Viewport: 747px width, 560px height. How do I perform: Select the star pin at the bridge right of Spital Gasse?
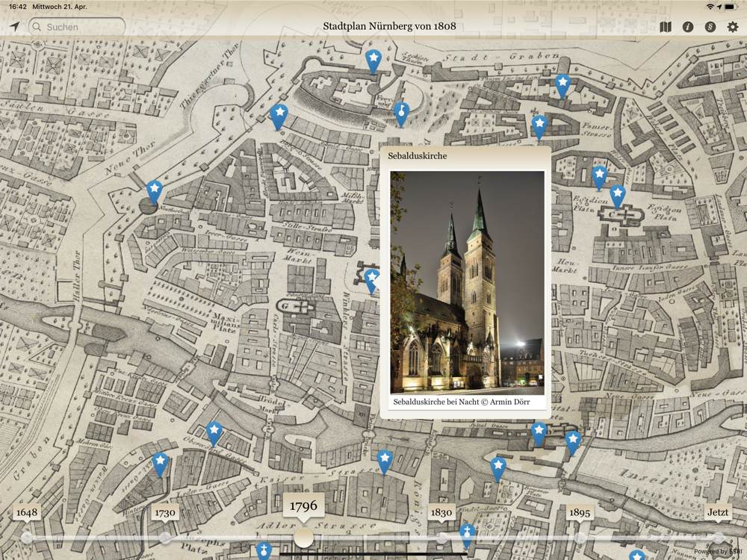pyautogui.click(x=573, y=441)
